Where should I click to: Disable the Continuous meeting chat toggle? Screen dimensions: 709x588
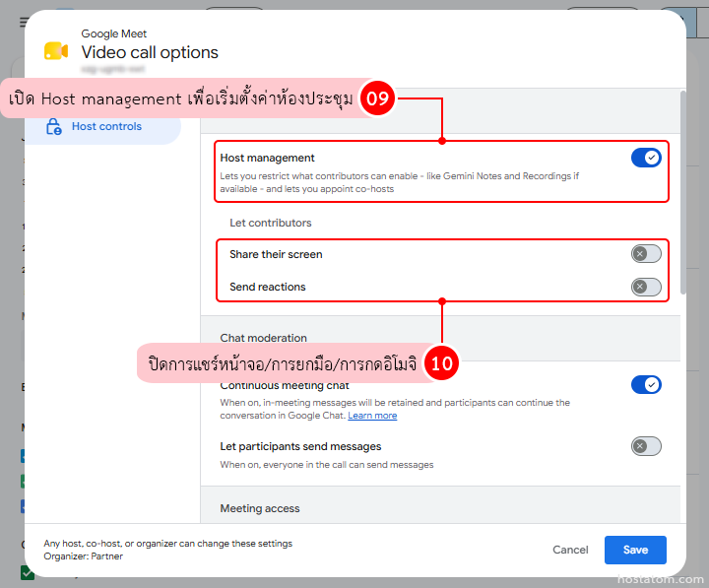646,385
